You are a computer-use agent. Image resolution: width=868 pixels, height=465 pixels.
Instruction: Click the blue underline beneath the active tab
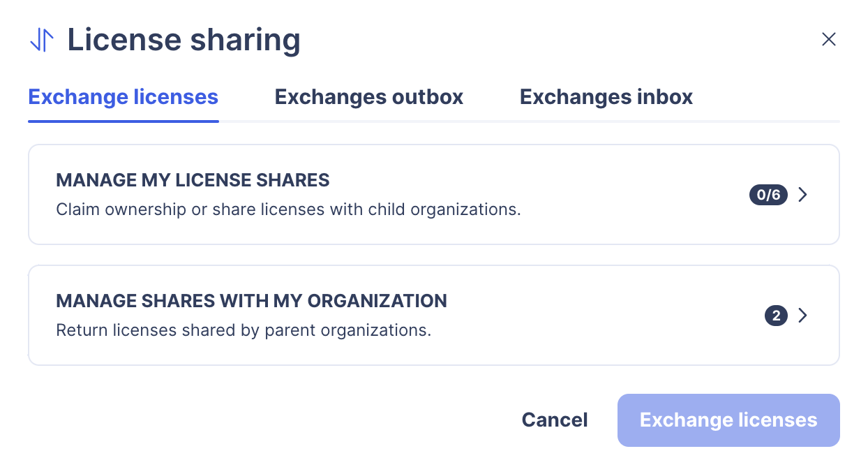click(123, 121)
